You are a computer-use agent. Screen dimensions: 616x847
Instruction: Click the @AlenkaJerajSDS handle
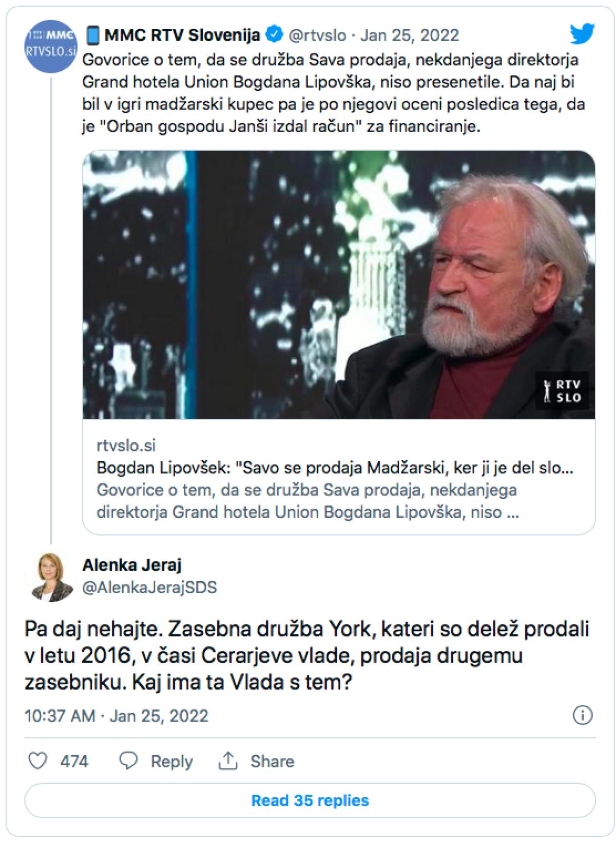149,587
